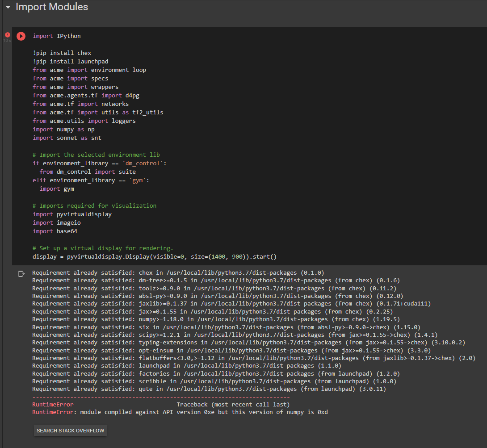Click the import numpy as np line
Viewport: 487px width, 448px height.
tap(63, 129)
